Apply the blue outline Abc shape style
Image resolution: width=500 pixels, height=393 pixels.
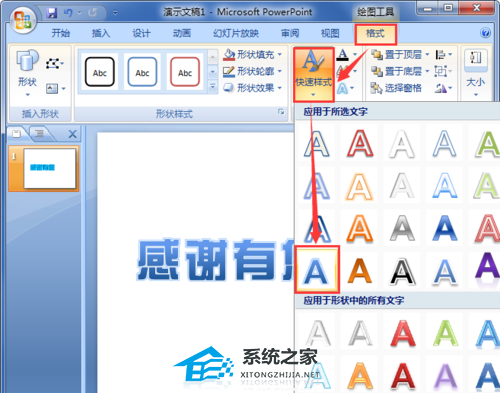click(142, 72)
